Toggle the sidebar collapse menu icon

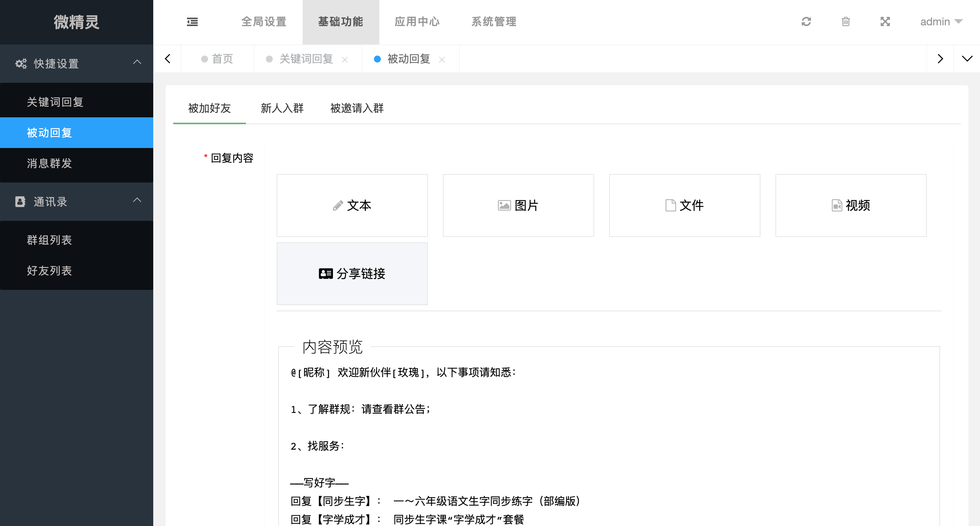click(x=192, y=22)
